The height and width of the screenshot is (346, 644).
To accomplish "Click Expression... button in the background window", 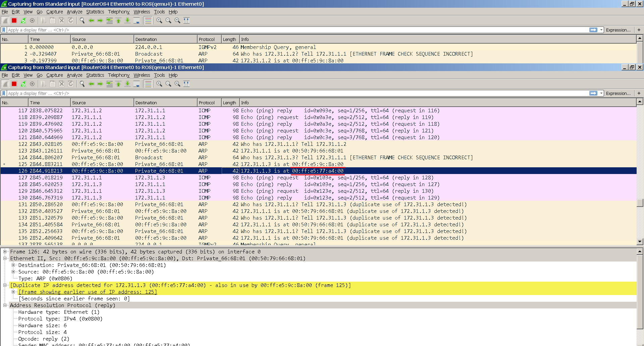I will [x=618, y=30].
